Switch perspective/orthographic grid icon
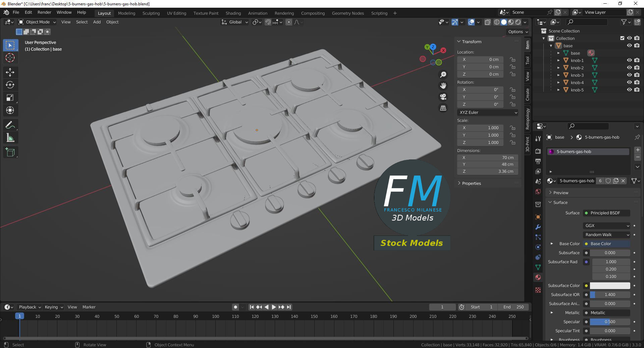 pyautogui.click(x=443, y=108)
